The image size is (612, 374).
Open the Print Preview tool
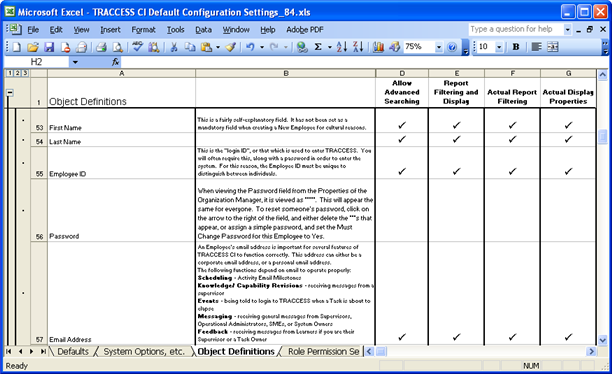point(117,47)
